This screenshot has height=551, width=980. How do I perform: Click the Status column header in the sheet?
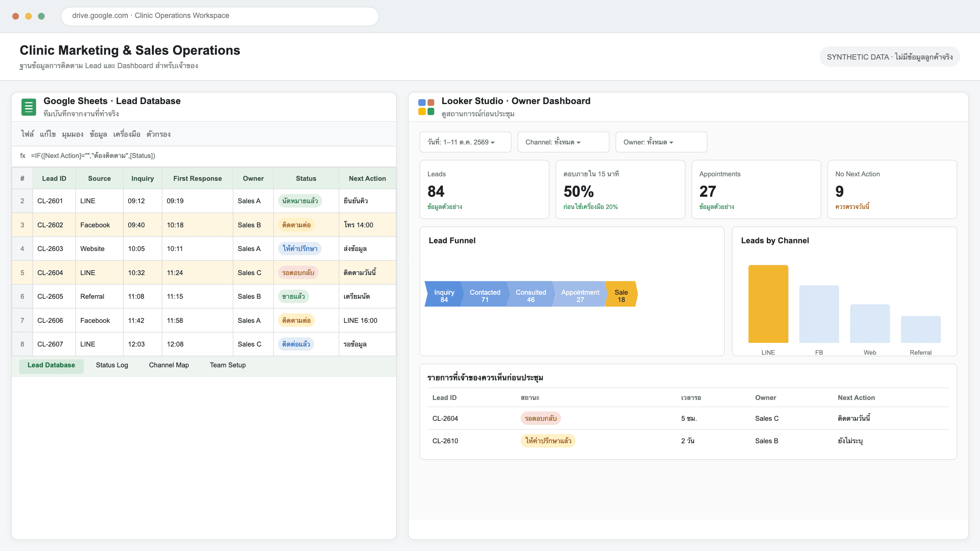click(x=306, y=178)
